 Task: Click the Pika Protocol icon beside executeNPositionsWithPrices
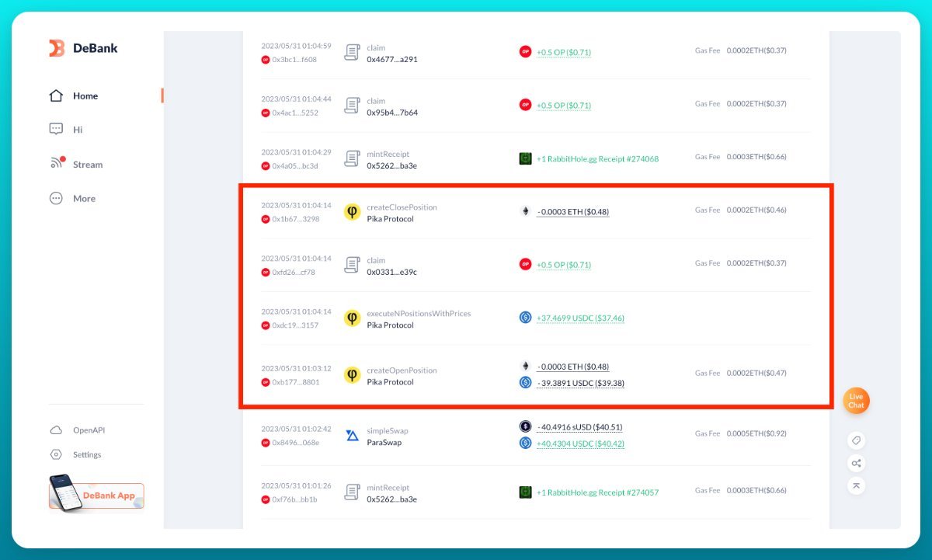point(352,318)
